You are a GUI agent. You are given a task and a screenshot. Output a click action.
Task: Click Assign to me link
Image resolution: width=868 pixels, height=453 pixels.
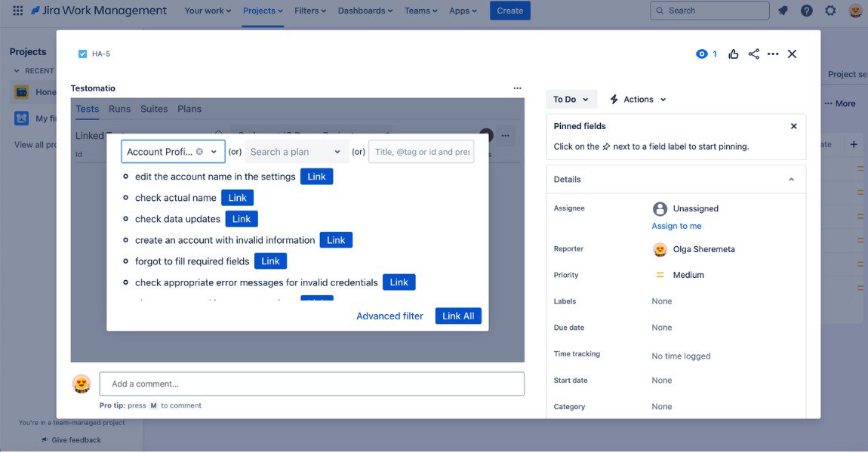(676, 226)
